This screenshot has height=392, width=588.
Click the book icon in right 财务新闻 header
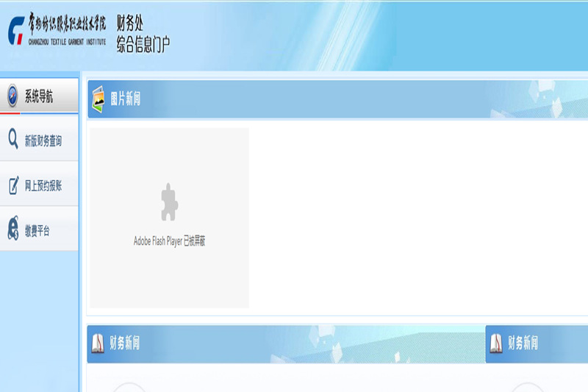point(496,343)
